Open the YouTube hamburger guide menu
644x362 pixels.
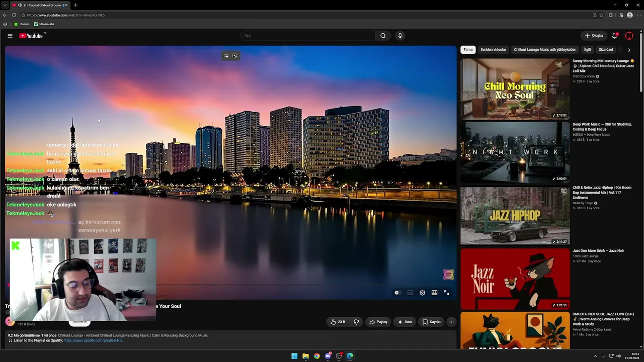[10, 36]
